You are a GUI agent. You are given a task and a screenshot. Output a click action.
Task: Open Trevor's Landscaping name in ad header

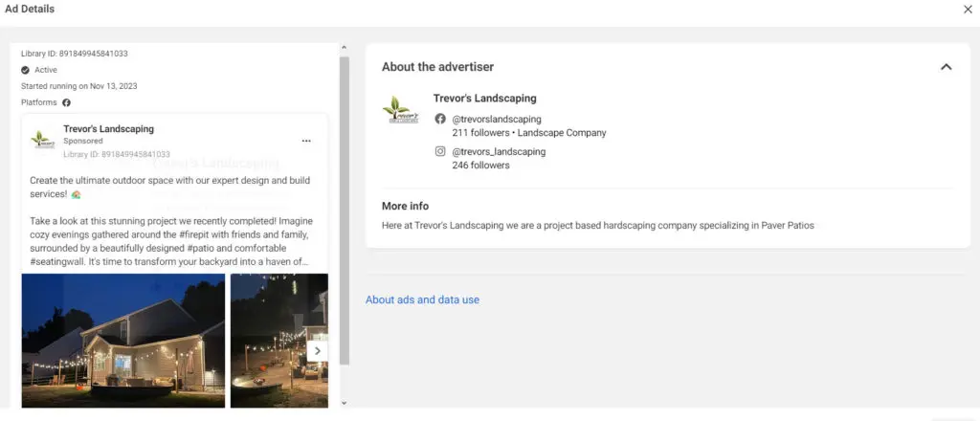(109, 128)
